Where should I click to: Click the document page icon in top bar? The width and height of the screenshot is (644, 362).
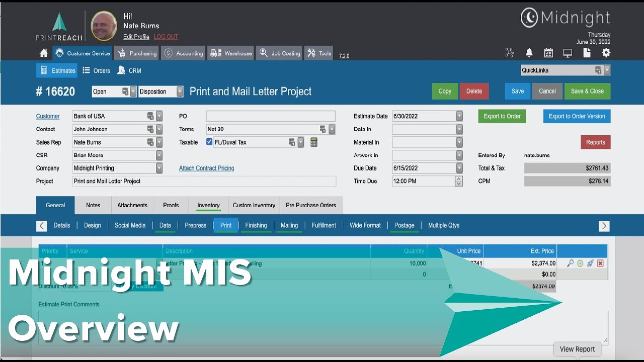coord(587,53)
